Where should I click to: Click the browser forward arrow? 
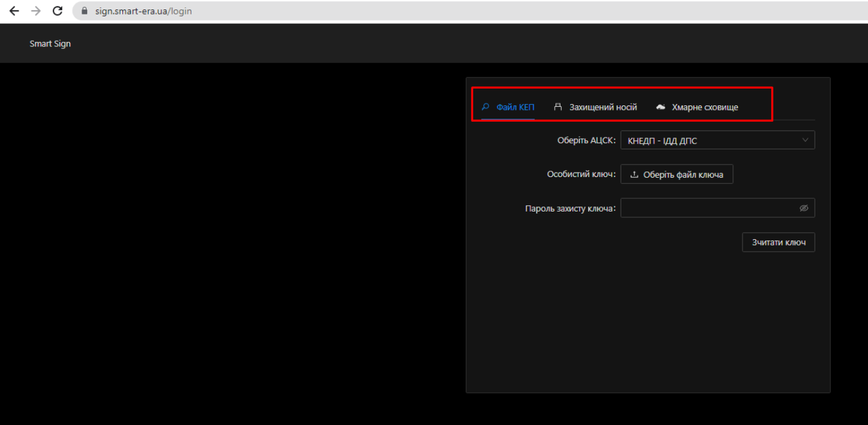[x=36, y=11]
